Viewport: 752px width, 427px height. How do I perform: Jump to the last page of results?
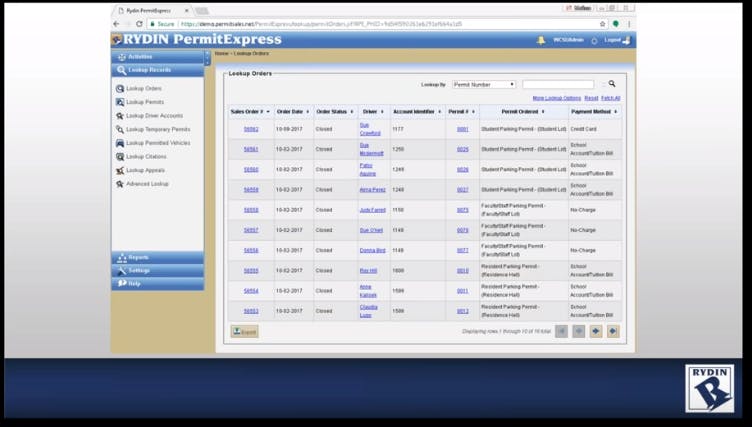(613, 331)
